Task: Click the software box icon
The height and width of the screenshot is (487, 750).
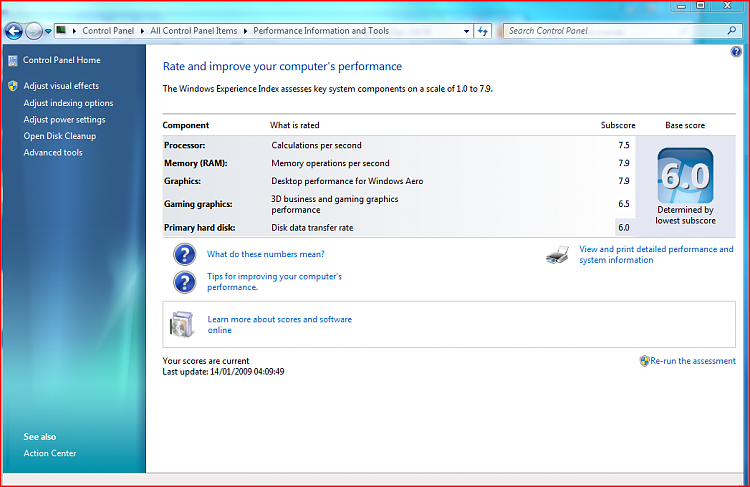Action: coord(182,324)
